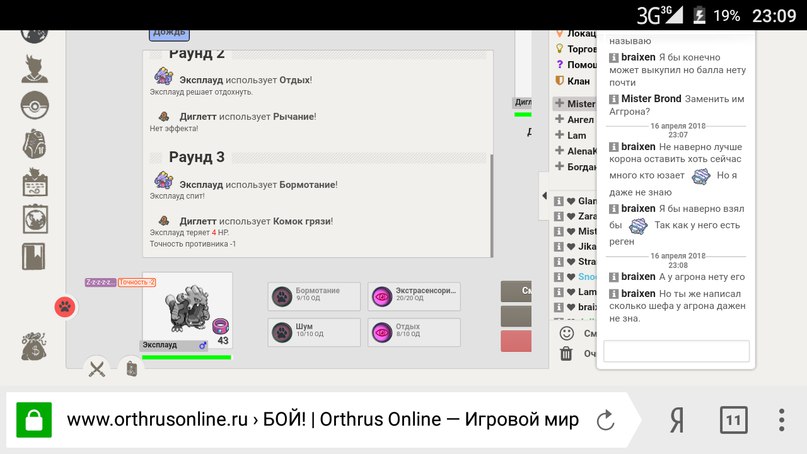Click 'Эксплауд использует Бормотание!' log line
This screenshot has height=454, width=807.
point(258,184)
